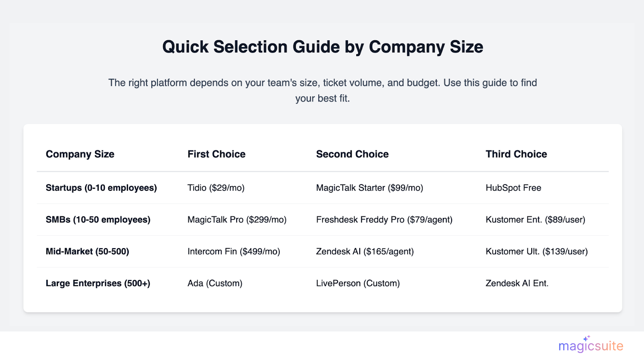Click the SMBs (10-50 employees) row label
Image resolution: width=644 pixels, height=362 pixels.
[x=98, y=220]
